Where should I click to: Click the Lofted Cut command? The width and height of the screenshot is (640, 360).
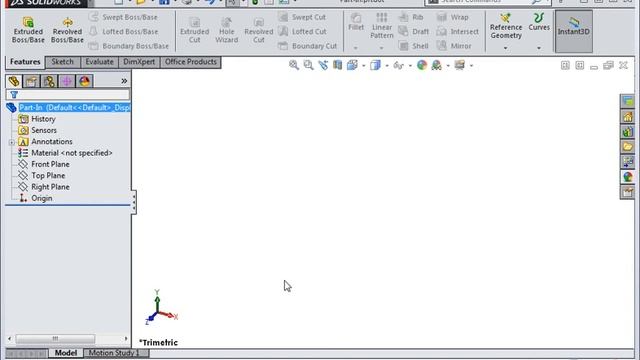[302, 31]
